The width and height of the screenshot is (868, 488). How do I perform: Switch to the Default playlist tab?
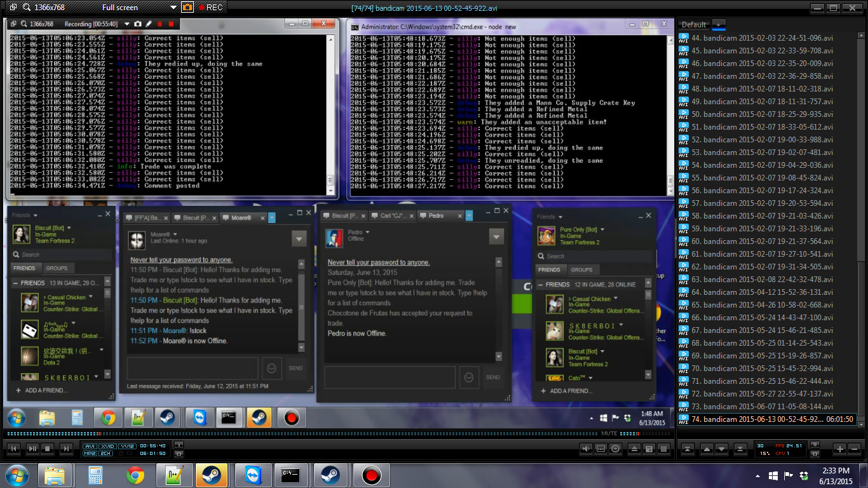(693, 25)
